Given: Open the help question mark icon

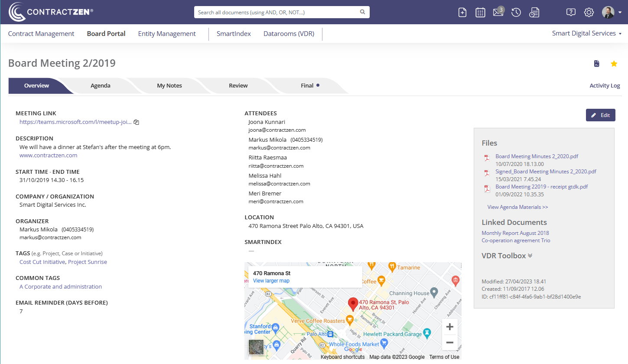Looking at the screenshot, I should (x=571, y=13).
